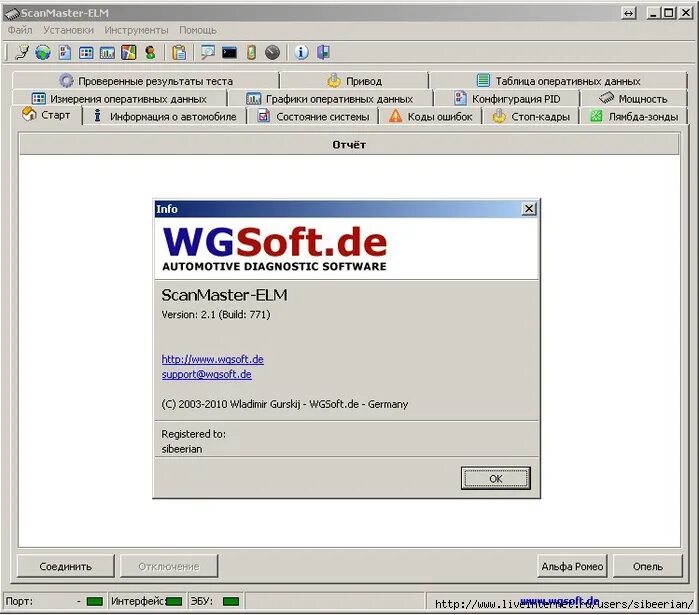Switch to Конфигурация PID tab
This screenshot has width=699, height=615.
(x=506, y=98)
